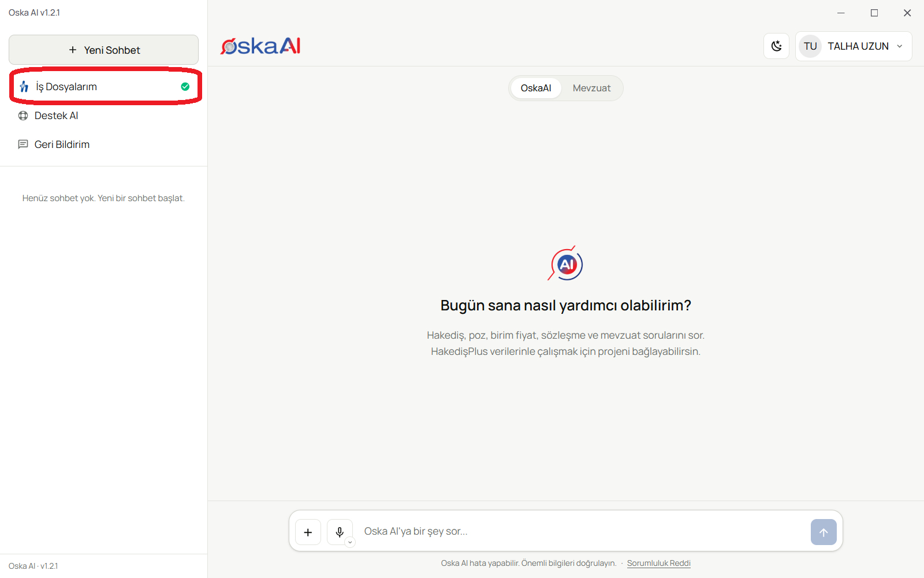Screen dimensions: 924x578
Task: Switch to the Mevzuat tab
Action: [x=591, y=88]
